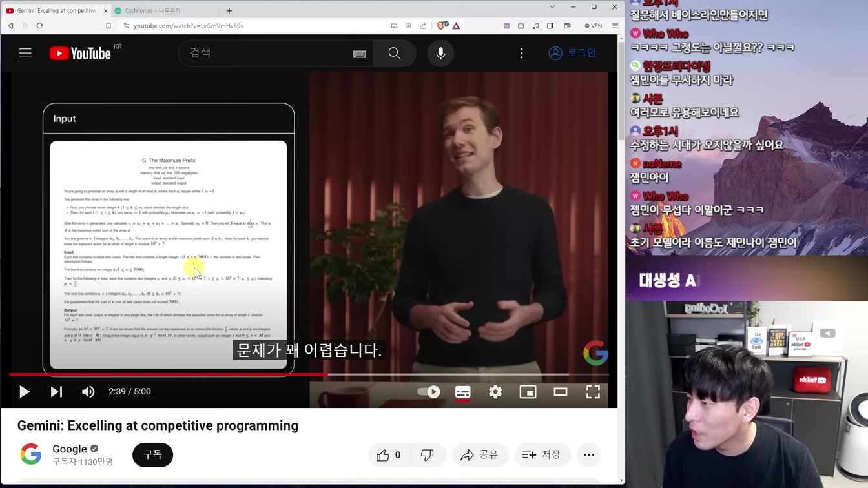
Task: Toggle the browser sidebar panel
Action: click(x=550, y=26)
